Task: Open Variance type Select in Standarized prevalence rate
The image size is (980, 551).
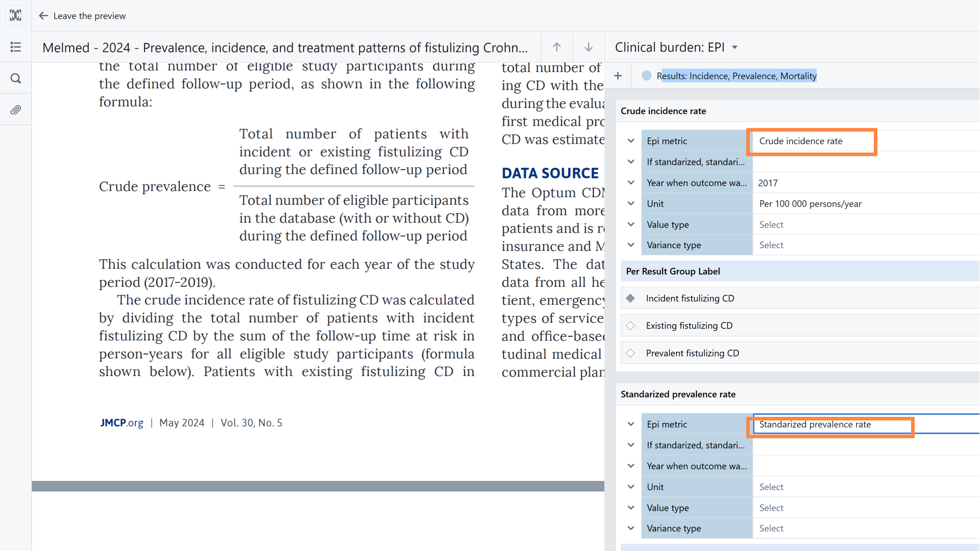Action: point(866,528)
